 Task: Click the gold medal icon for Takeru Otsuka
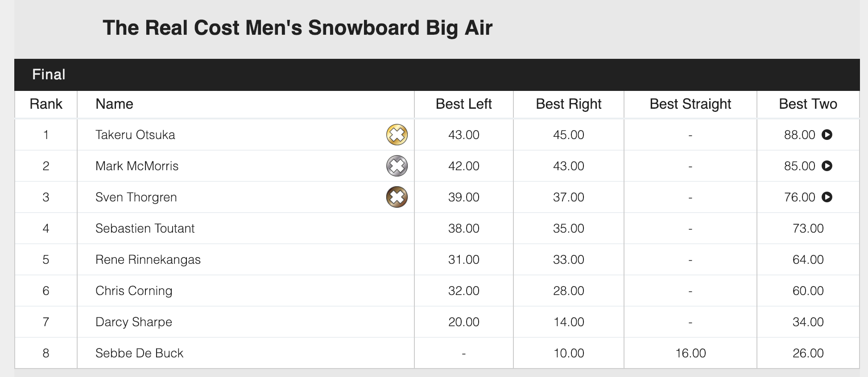397,135
